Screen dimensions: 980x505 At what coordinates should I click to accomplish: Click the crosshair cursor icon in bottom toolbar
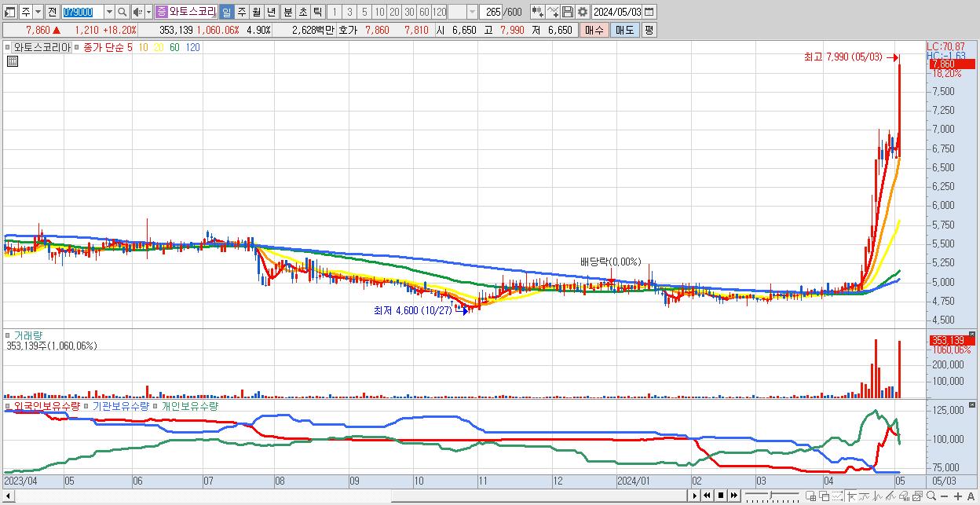coord(852,496)
